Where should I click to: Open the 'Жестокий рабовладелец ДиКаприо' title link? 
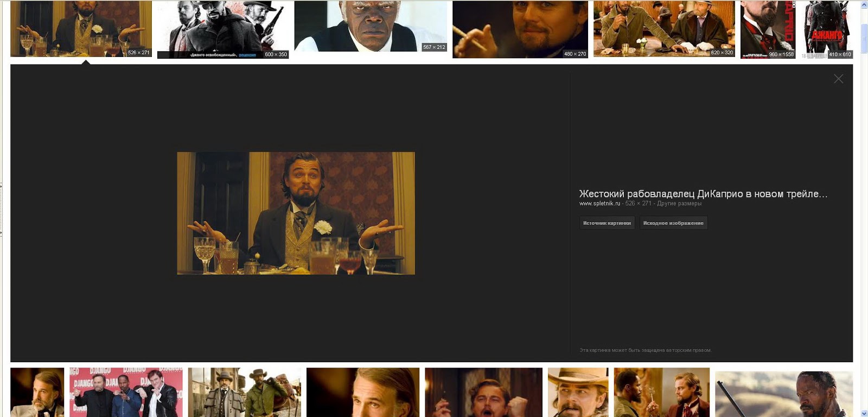point(703,194)
